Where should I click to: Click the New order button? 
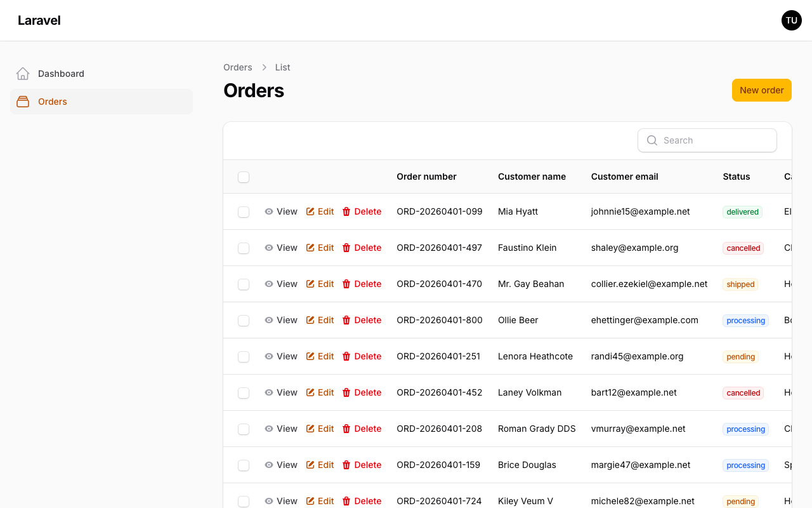(x=761, y=90)
